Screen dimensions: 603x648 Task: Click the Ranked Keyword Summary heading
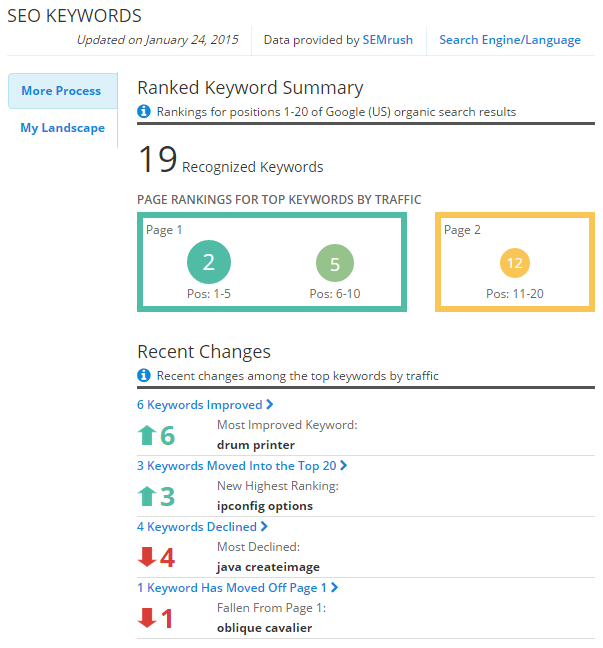(250, 88)
